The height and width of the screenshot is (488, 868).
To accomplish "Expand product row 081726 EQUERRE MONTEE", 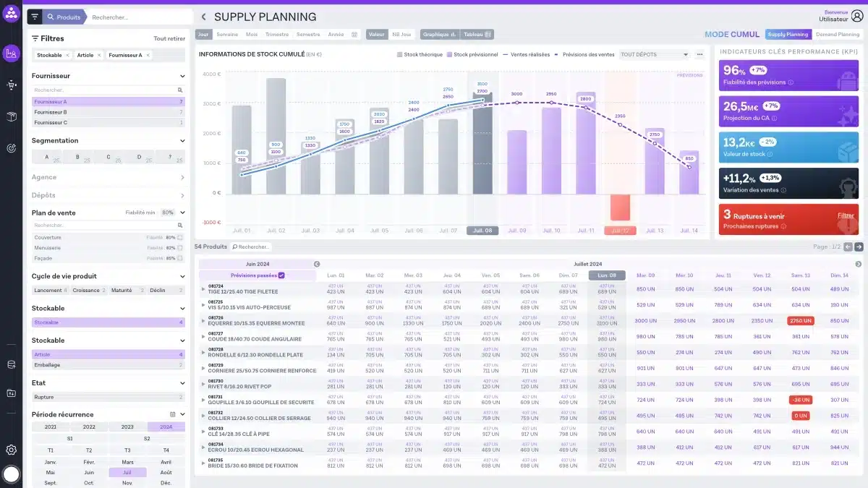I will pos(203,320).
